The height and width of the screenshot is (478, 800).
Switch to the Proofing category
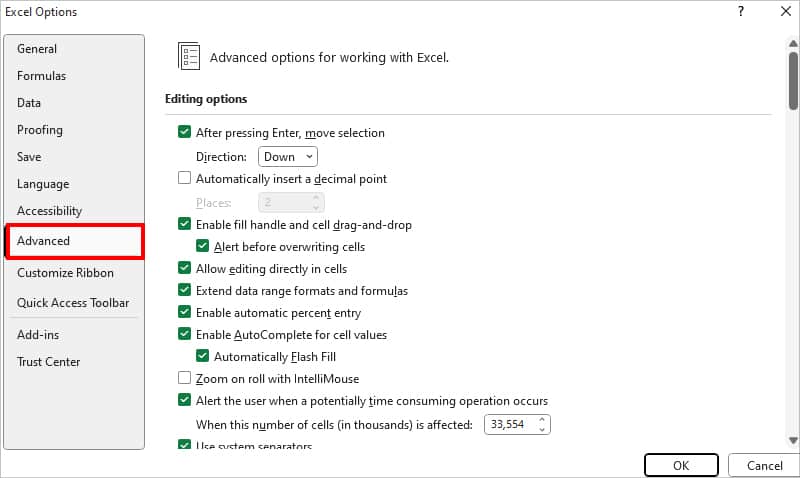coord(40,130)
